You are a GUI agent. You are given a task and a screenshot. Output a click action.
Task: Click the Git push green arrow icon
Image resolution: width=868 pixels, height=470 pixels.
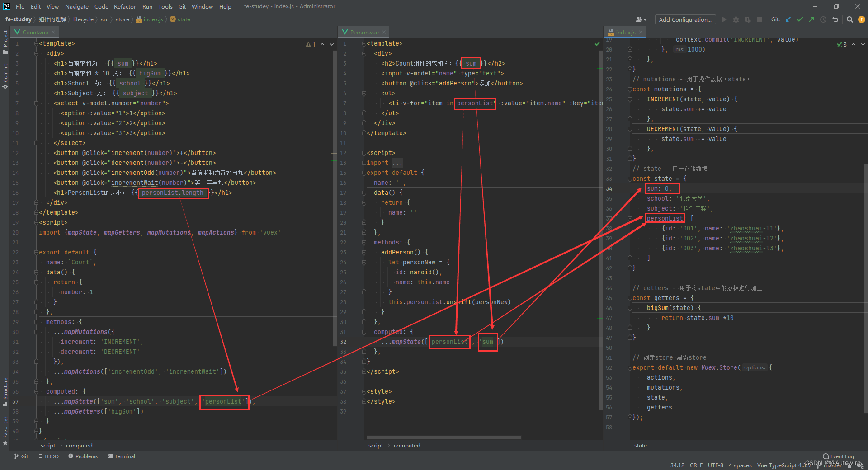point(811,19)
